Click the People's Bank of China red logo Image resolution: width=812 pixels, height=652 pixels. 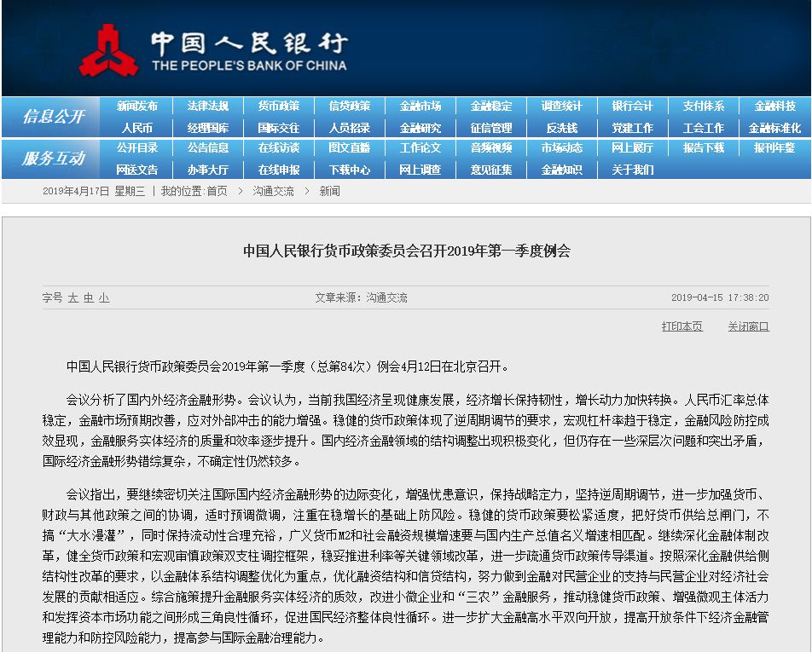(109, 51)
